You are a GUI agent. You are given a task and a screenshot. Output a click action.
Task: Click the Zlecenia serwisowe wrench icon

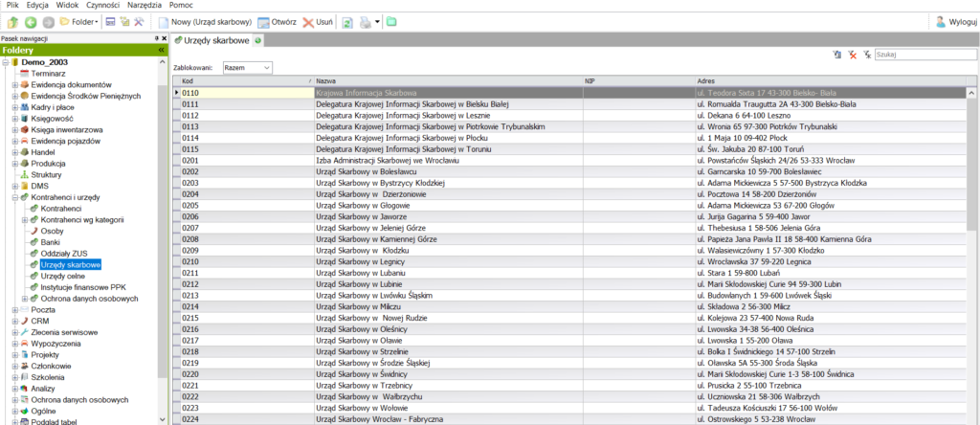(x=24, y=332)
